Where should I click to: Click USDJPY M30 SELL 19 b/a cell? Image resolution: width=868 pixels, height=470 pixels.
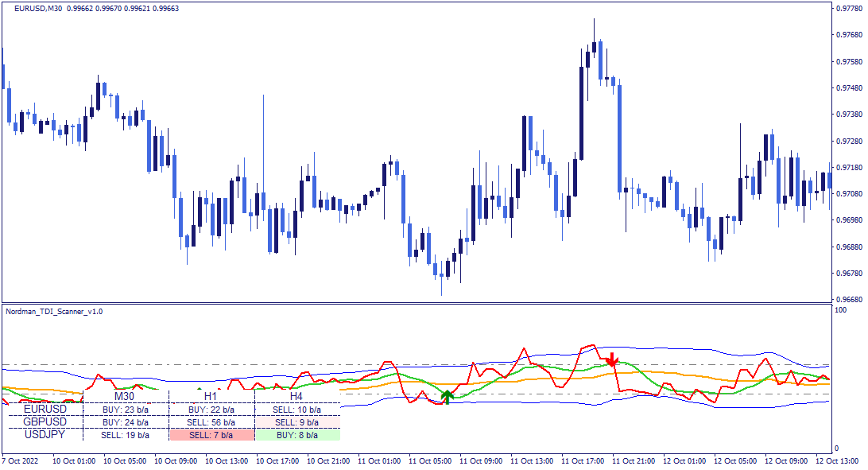125,435
